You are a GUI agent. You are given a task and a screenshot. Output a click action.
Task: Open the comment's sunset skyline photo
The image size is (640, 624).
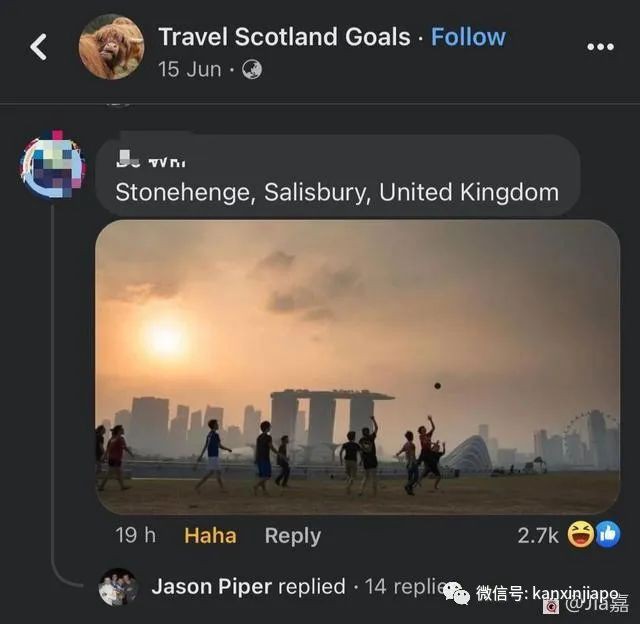[357, 367]
